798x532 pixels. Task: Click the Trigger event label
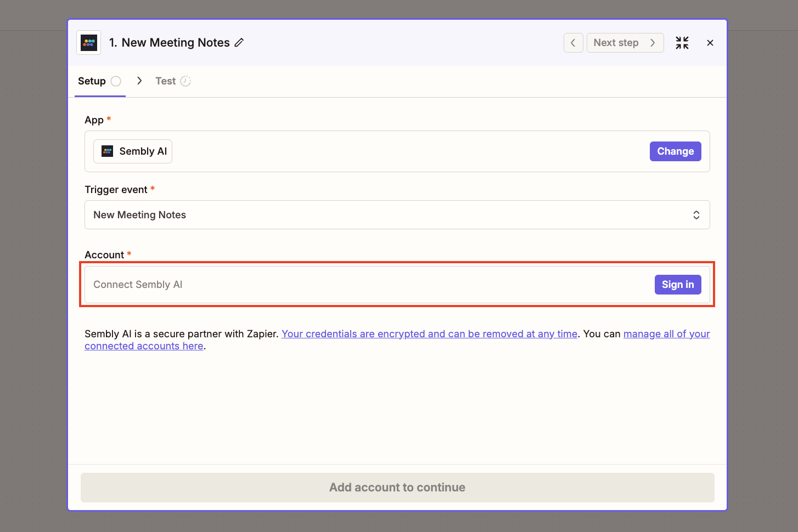(116, 190)
